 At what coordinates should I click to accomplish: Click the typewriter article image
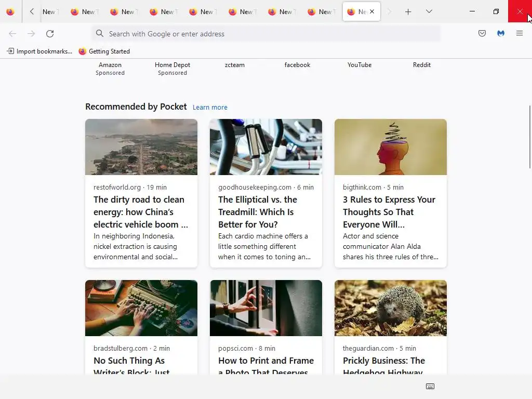(x=141, y=308)
